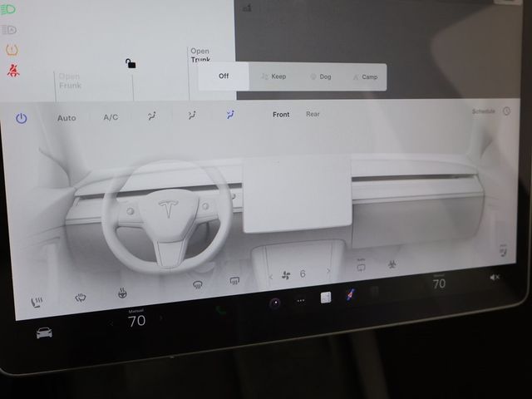Raise driver temperature with right arrow
532x399 pixels.
tap(160, 318)
